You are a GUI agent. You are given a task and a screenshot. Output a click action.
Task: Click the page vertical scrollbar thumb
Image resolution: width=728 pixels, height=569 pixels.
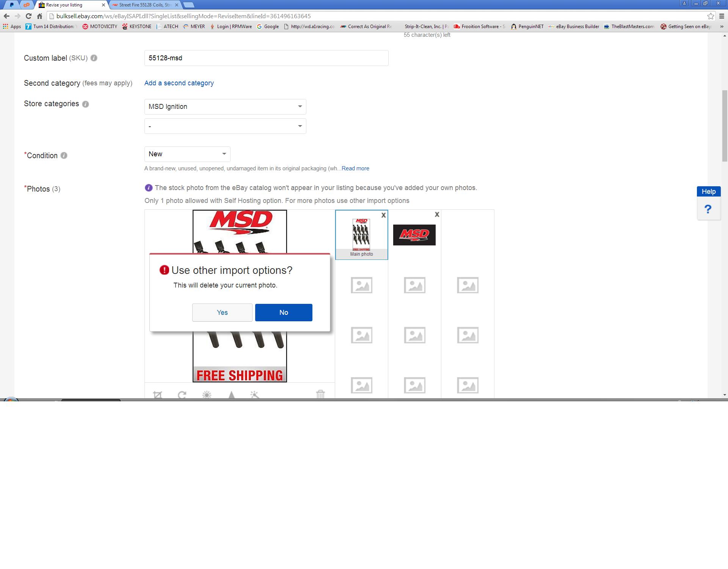[725, 126]
